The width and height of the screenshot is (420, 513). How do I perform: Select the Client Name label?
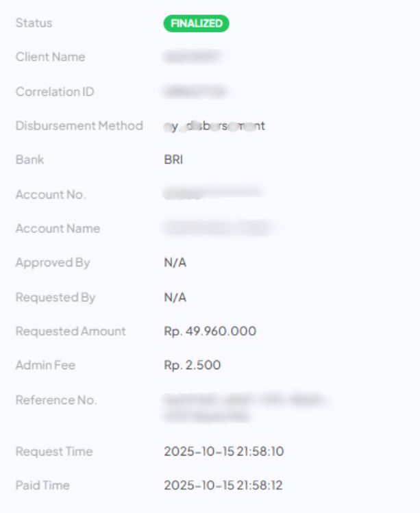[50, 57]
